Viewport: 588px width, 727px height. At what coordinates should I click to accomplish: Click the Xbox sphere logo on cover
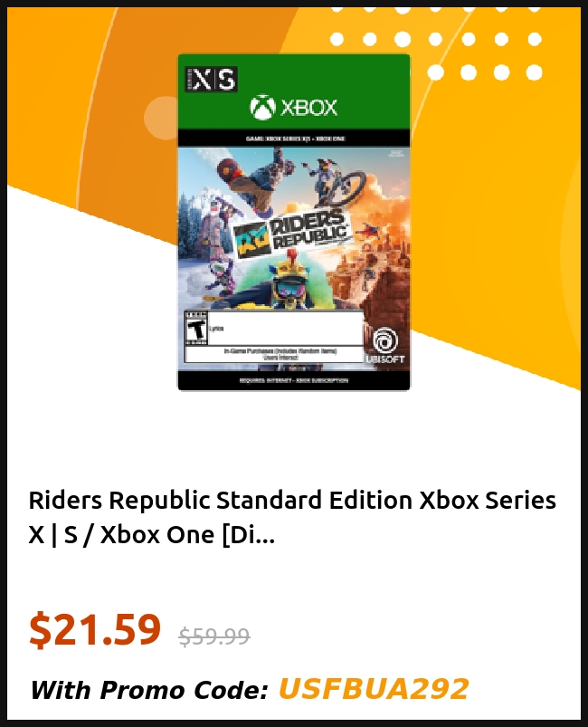262,108
